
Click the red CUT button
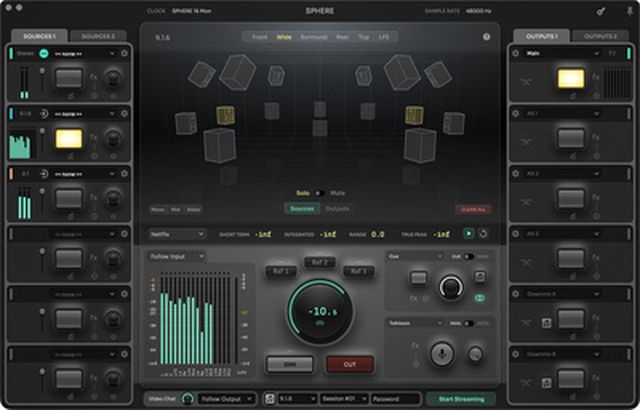pos(350,364)
